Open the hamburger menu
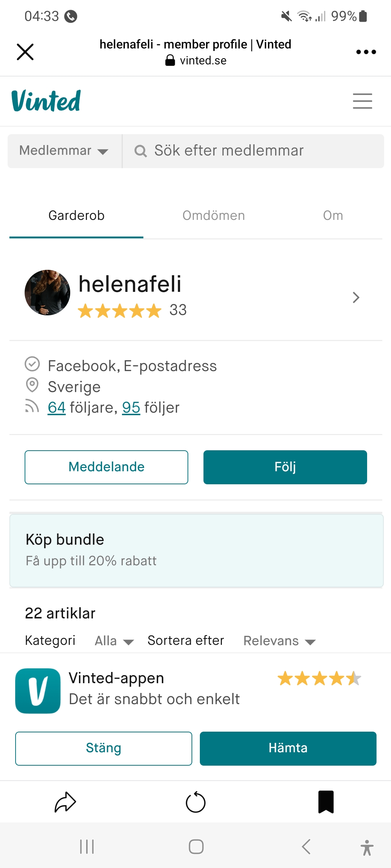 click(362, 101)
